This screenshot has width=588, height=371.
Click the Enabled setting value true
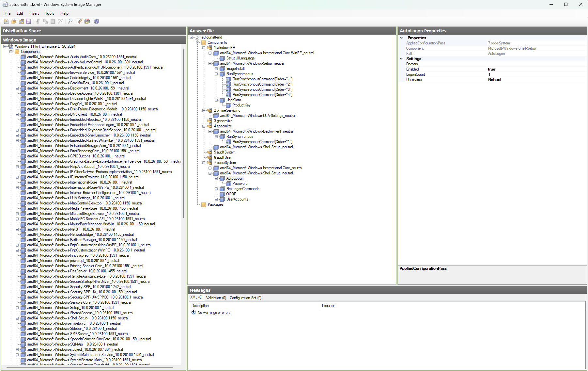(x=536, y=69)
